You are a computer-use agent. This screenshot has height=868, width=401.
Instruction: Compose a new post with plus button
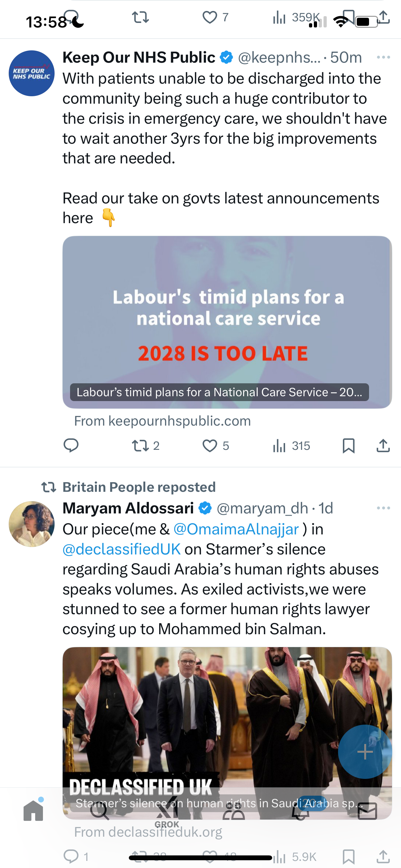pos(365,752)
